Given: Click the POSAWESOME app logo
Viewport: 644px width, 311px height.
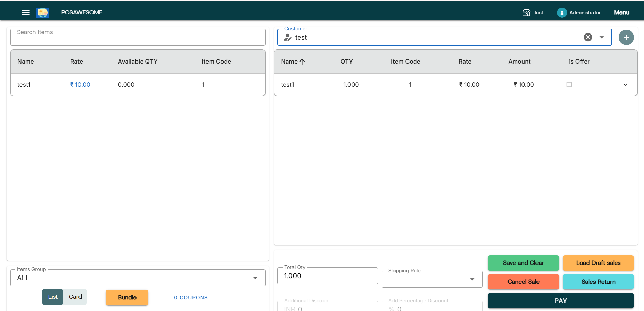Looking at the screenshot, I should 43,13.
